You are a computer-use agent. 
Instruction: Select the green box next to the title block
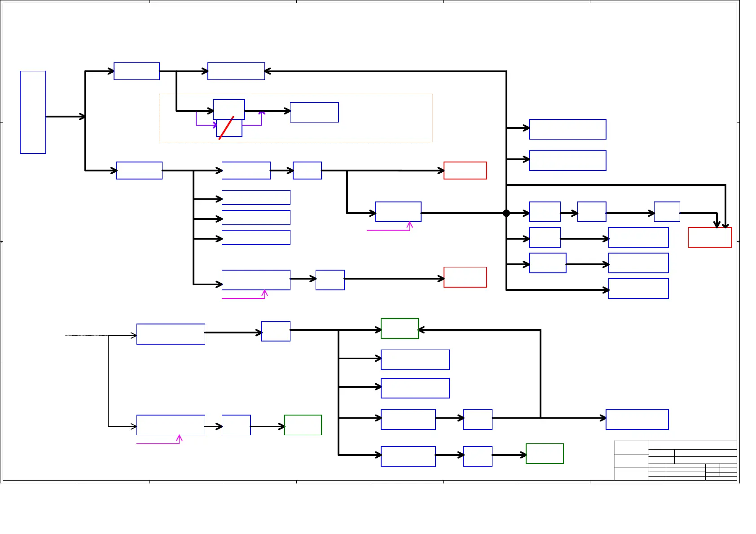pos(545,454)
